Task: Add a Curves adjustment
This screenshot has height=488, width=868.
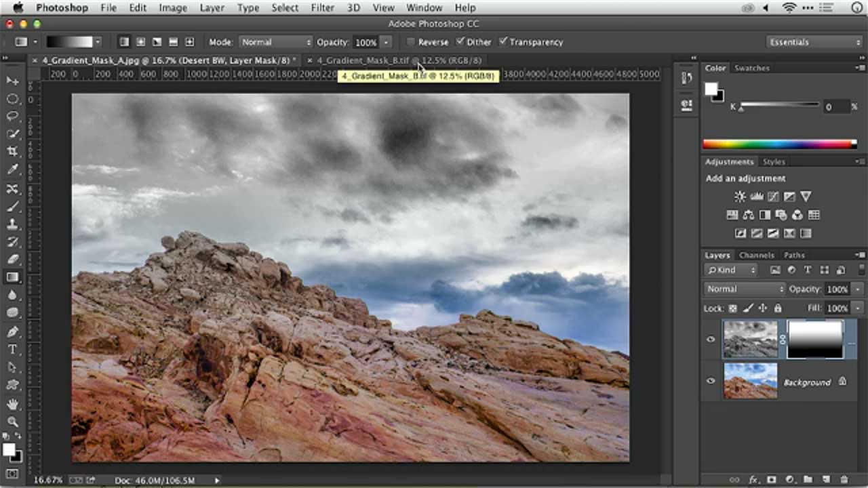Action: (772, 197)
